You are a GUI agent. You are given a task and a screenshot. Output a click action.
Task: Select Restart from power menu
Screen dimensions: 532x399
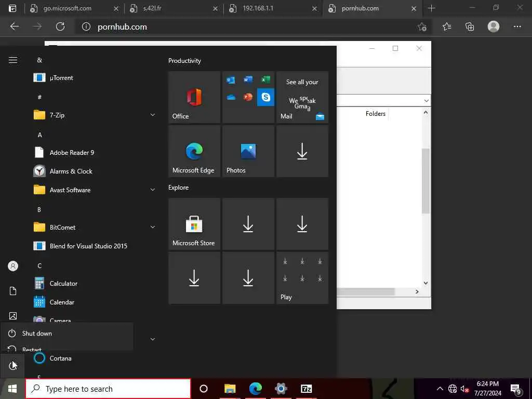[x=67, y=348]
